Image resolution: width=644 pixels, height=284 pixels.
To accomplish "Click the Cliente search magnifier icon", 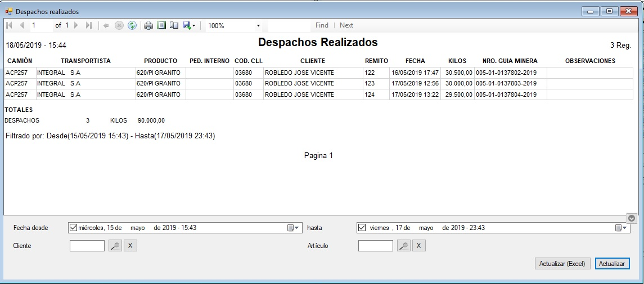I will [x=115, y=246].
